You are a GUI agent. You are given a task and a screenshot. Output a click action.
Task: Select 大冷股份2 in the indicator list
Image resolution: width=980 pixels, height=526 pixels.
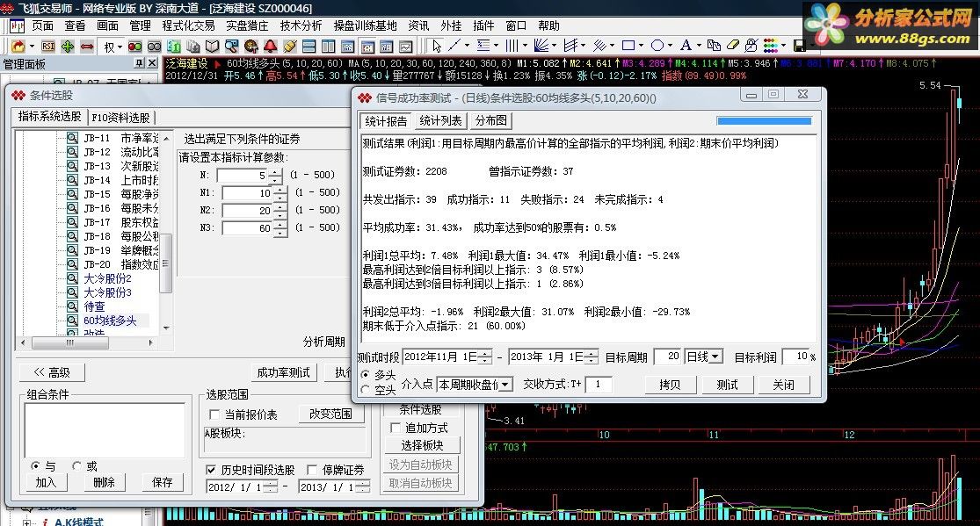pos(107,278)
